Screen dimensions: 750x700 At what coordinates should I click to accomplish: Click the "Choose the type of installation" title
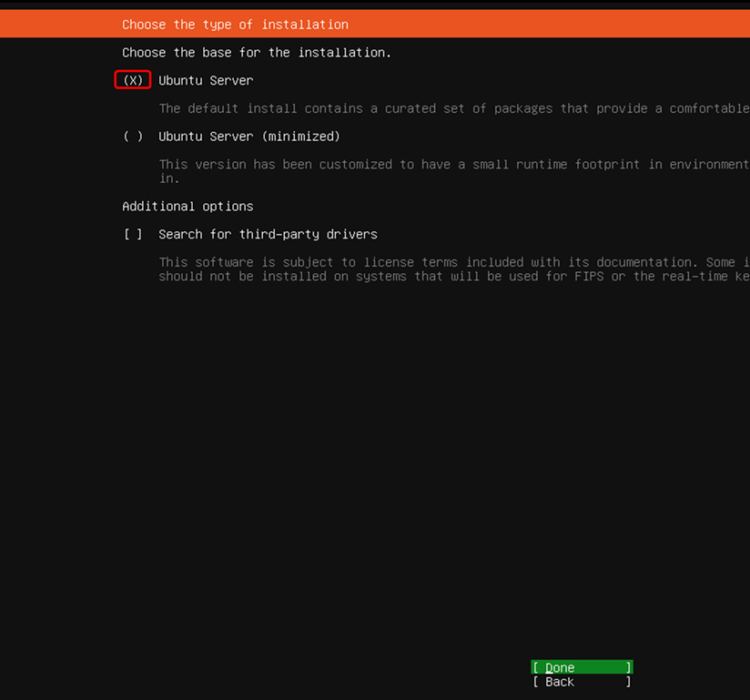pyautogui.click(x=235, y=25)
